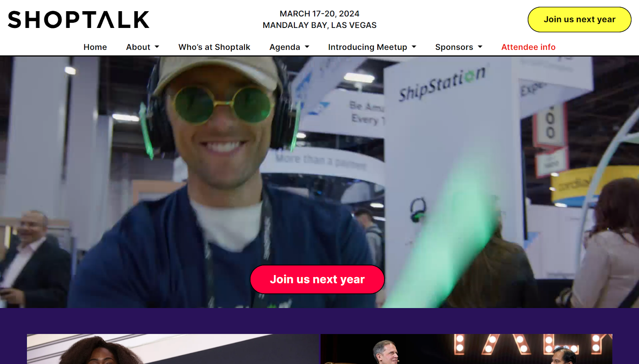The image size is (639, 364).
Task: Open Who's at Shoptalk page
Action: click(x=214, y=47)
